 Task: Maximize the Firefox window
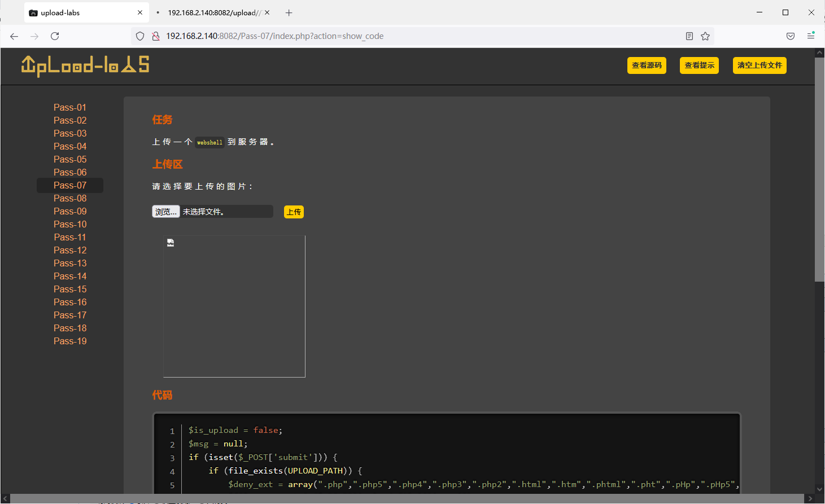click(x=785, y=12)
